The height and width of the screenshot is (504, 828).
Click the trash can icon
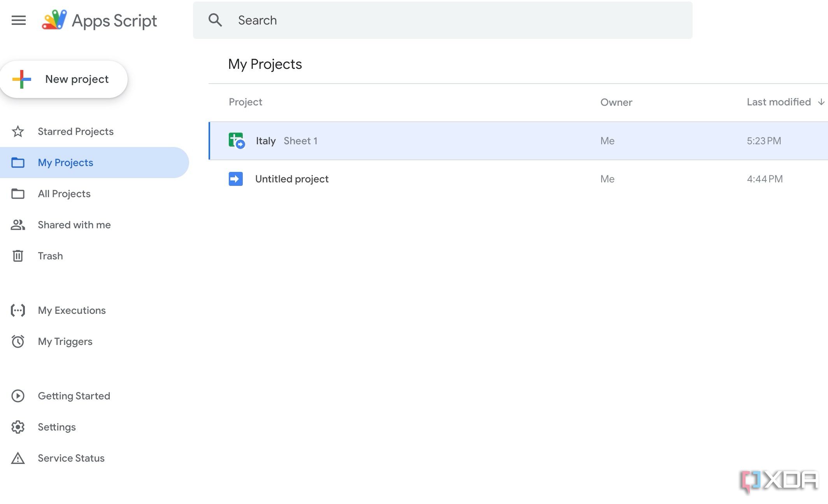click(18, 256)
